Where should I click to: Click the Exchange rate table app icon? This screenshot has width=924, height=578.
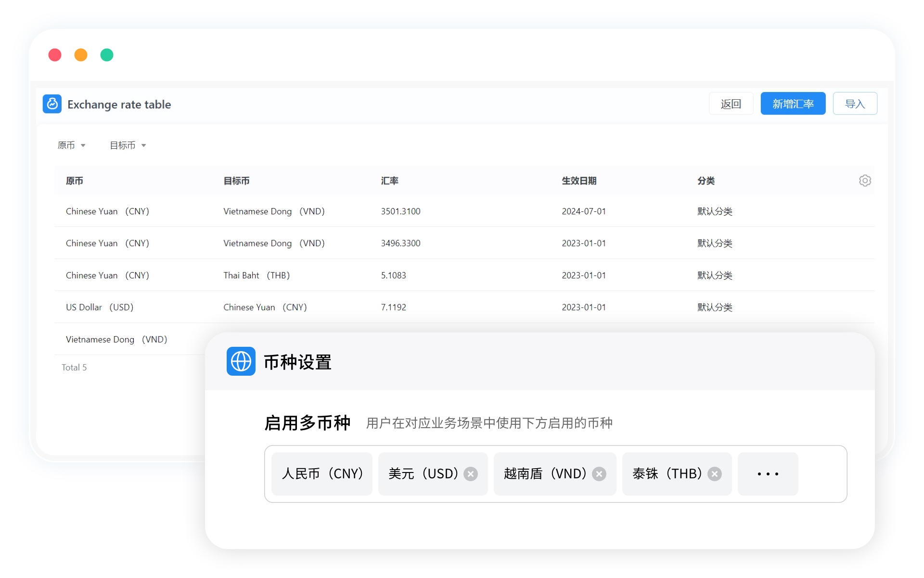[52, 104]
